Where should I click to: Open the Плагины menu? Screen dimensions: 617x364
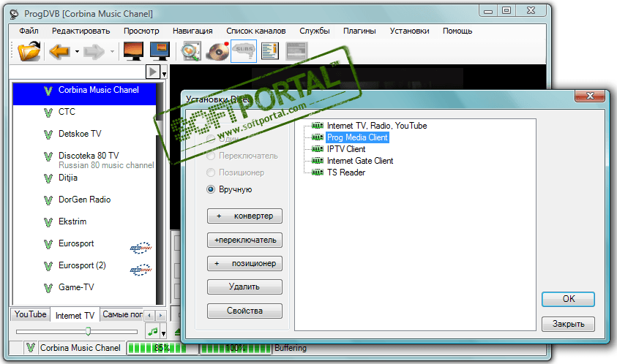(359, 31)
